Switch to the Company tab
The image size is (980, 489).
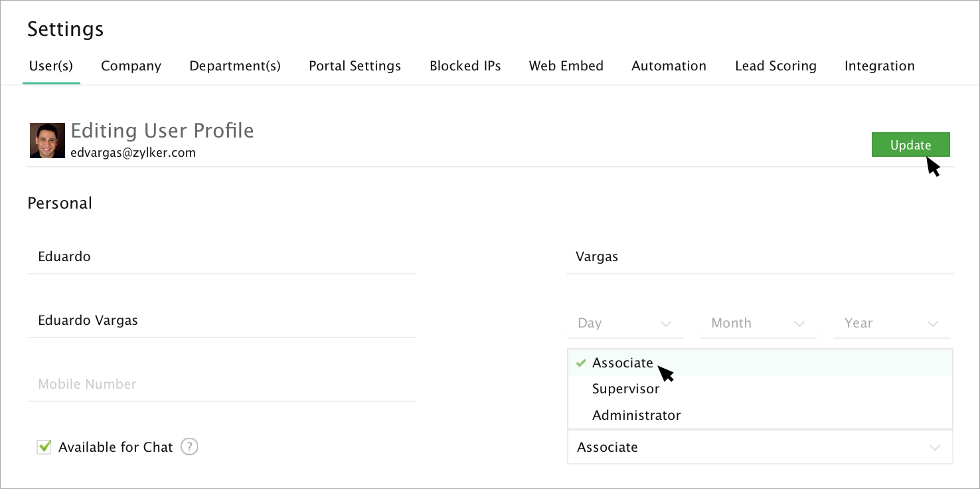(131, 66)
